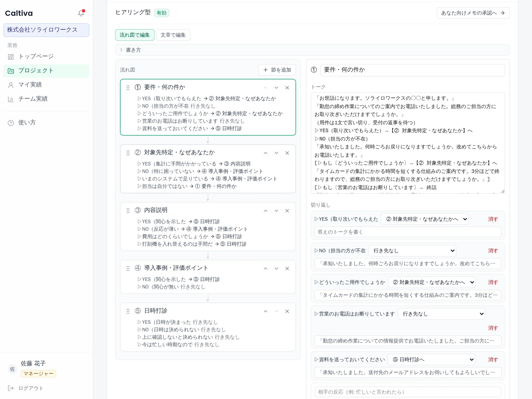Select company 株式会社ソライロワークス

coord(46,30)
